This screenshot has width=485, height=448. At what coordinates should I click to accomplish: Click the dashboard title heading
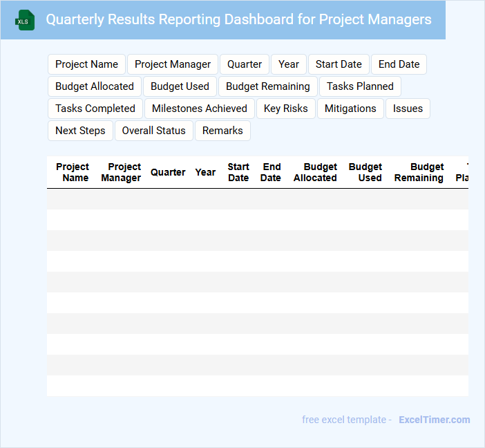pos(238,19)
